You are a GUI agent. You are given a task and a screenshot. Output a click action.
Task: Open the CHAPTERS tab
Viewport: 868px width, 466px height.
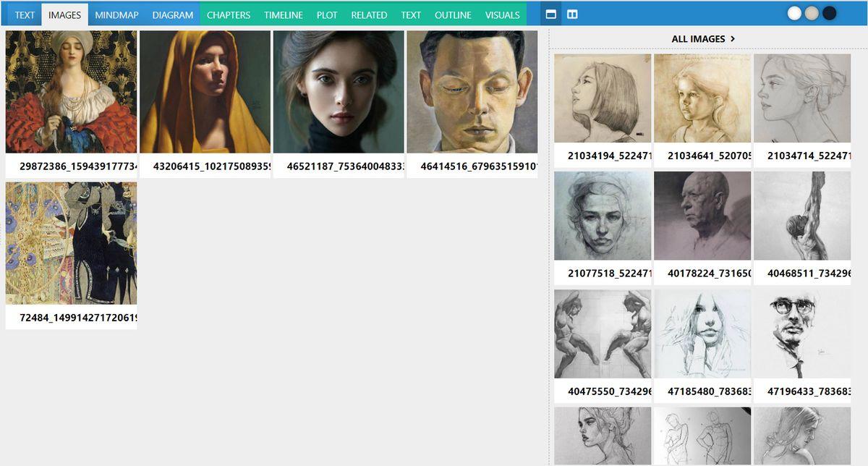[x=229, y=14]
